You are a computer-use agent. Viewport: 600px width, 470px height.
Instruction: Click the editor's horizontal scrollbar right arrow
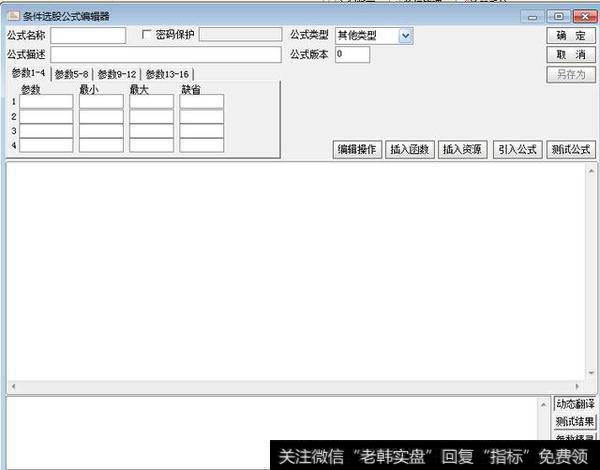[577, 386]
